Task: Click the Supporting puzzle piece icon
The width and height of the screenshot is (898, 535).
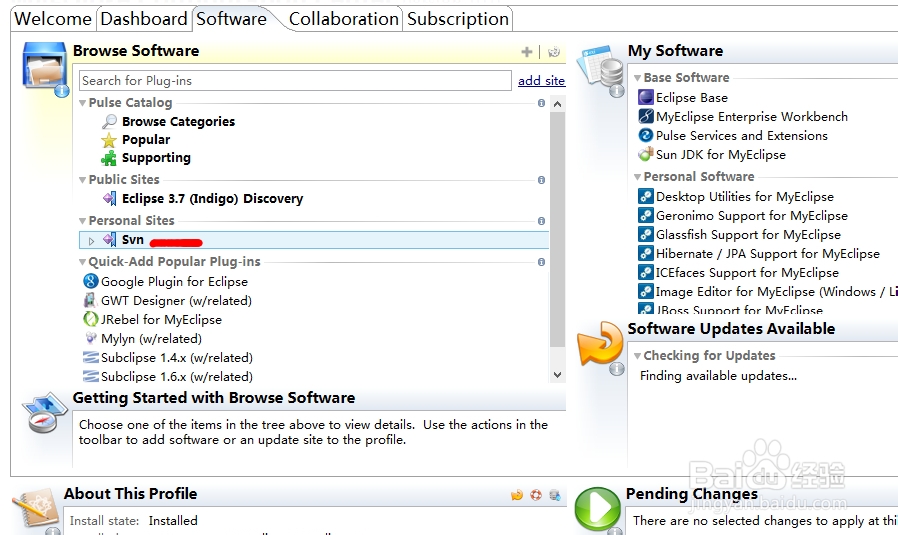Action: (109, 158)
